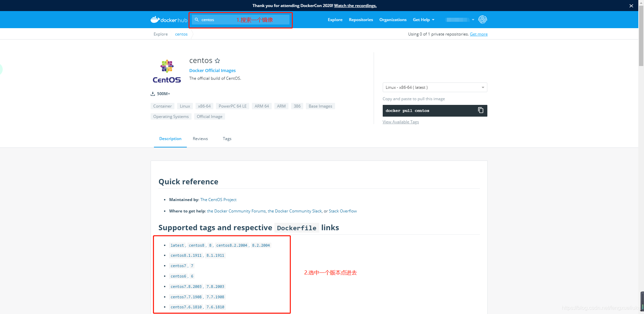Open the Stack Overflow link
This screenshot has height=314, width=644.
point(343,211)
